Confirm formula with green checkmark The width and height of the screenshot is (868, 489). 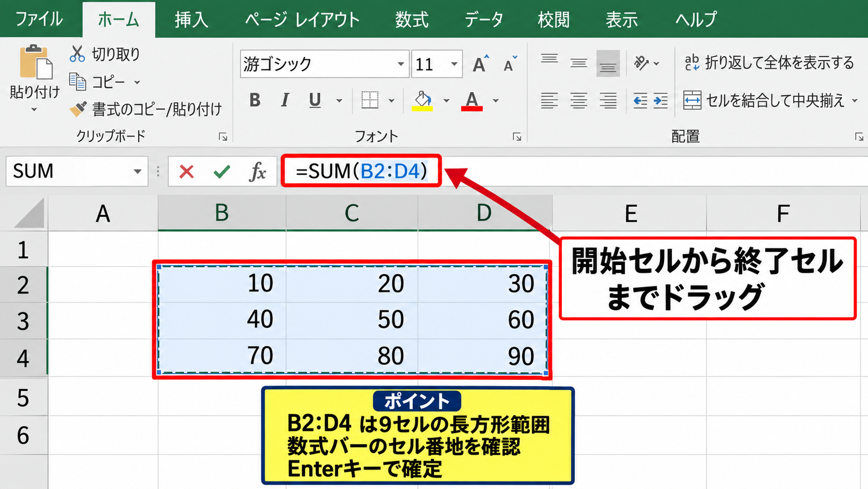(222, 171)
